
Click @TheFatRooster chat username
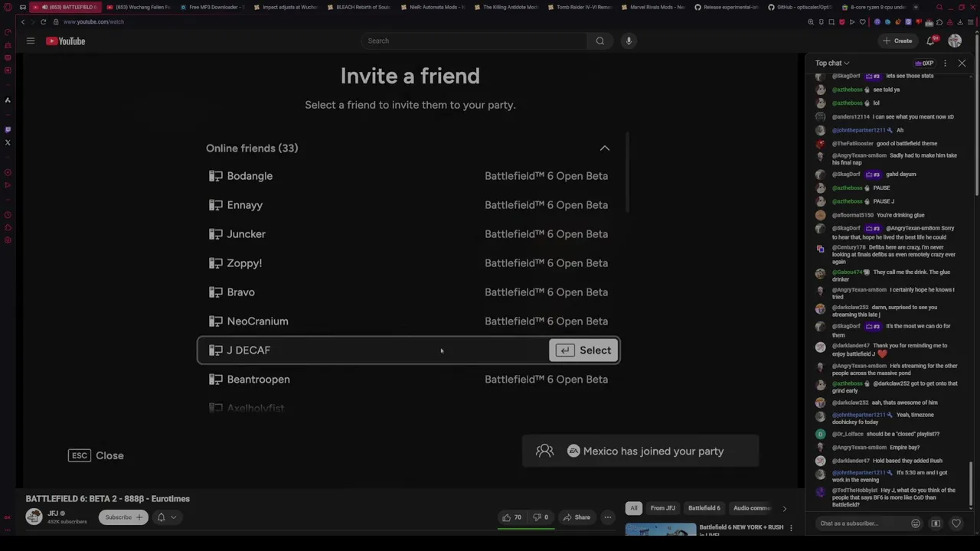click(x=854, y=144)
